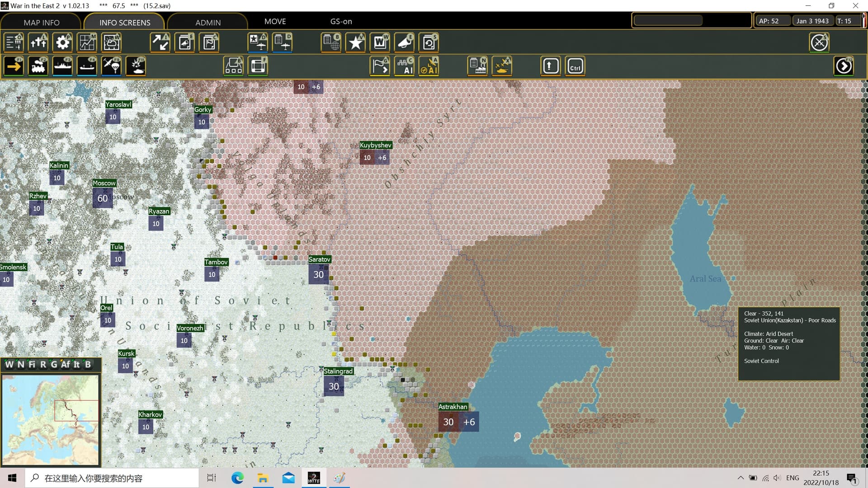Select the explosion-and-tank mode (F11)

click(x=136, y=66)
